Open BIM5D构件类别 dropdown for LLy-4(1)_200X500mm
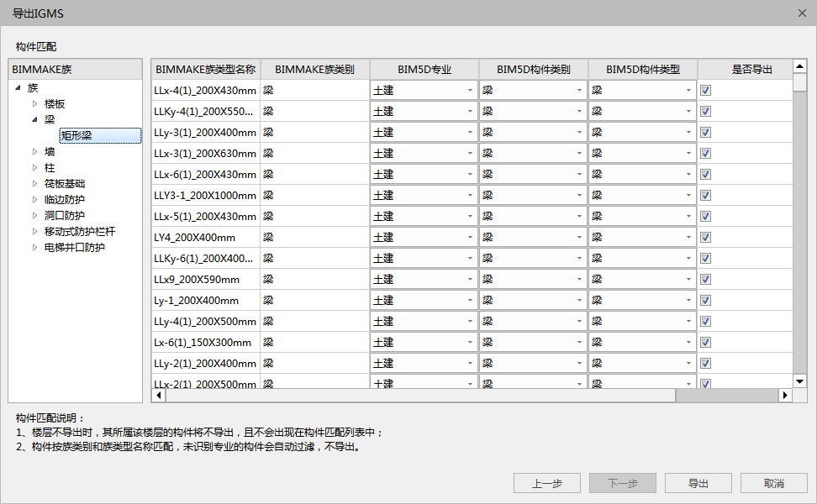Image resolution: width=817 pixels, height=504 pixels. (533, 321)
